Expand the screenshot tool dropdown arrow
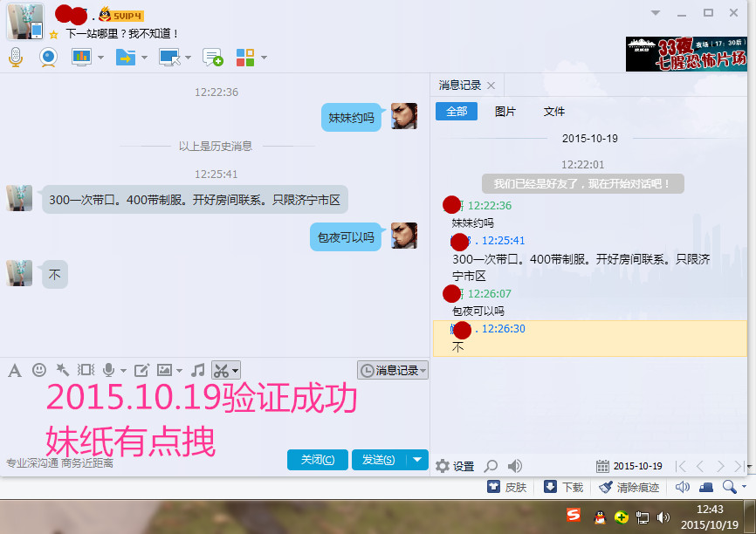The image size is (756, 534). click(236, 370)
